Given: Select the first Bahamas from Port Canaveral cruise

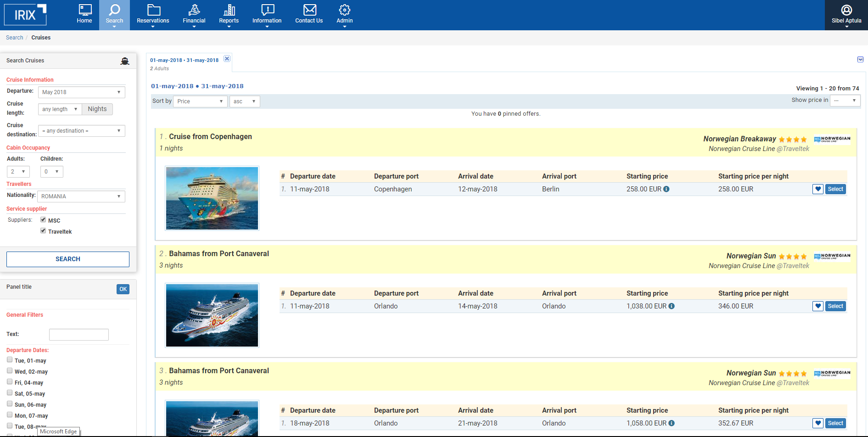Looking at the screenshot, I should [835, 306].
